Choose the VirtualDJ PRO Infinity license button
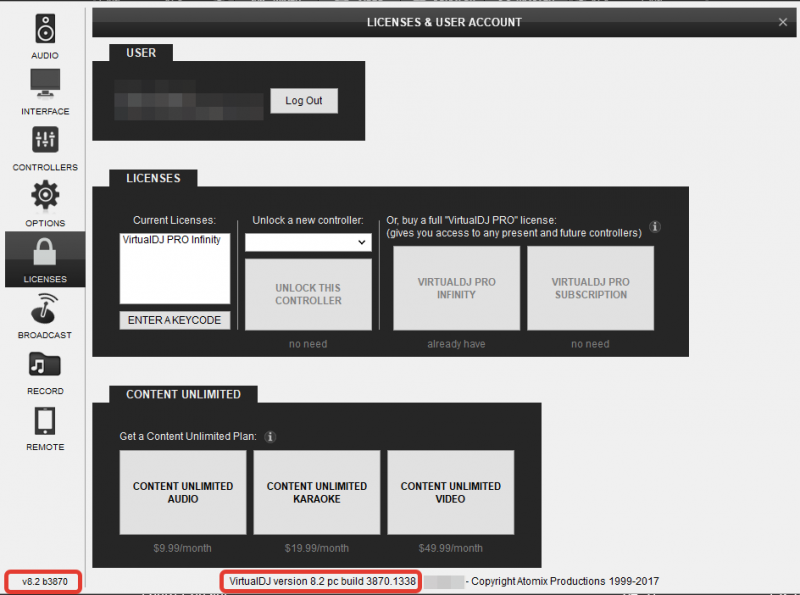The height and width of the screenshot is (595, 800). point(456,288)
